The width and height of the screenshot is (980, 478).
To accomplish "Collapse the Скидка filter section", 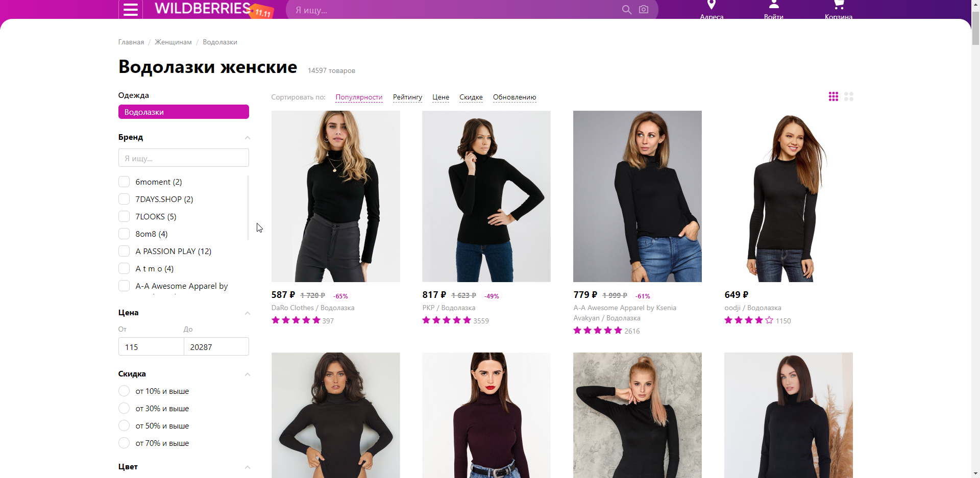I will 248,374.
